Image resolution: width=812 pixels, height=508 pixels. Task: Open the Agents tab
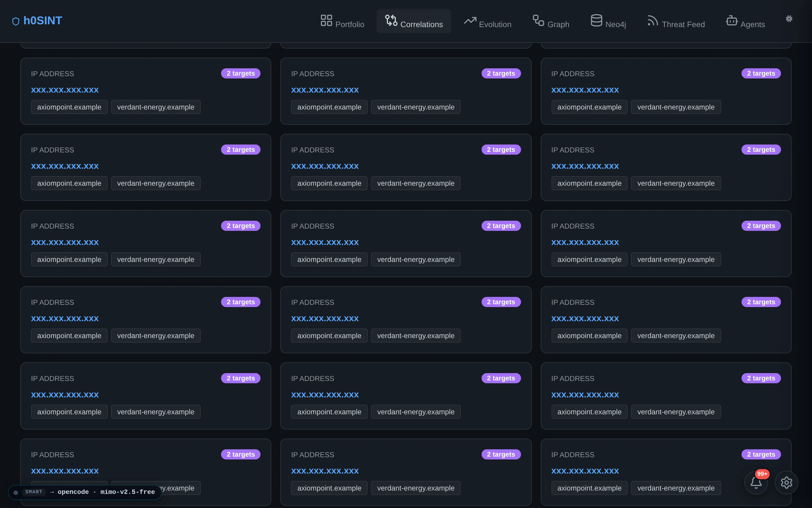click(745, 21)
